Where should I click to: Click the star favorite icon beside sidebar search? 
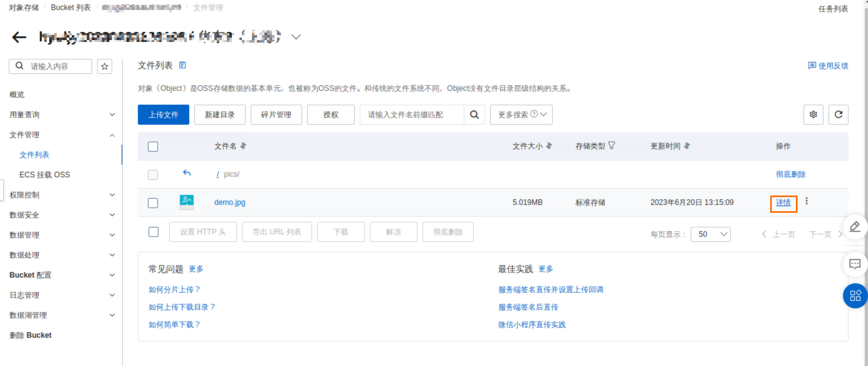click(104, 66)
